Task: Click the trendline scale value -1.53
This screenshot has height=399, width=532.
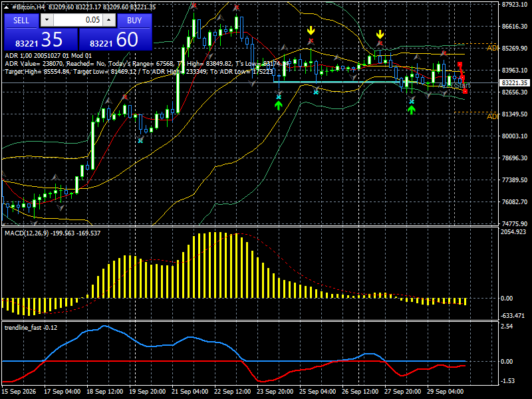Action: pos(507,380)
